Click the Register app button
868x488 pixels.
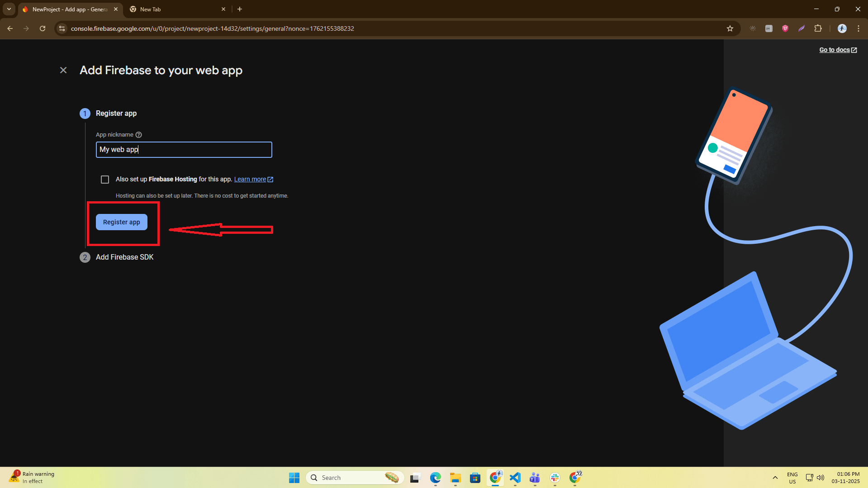coord(122,222)
